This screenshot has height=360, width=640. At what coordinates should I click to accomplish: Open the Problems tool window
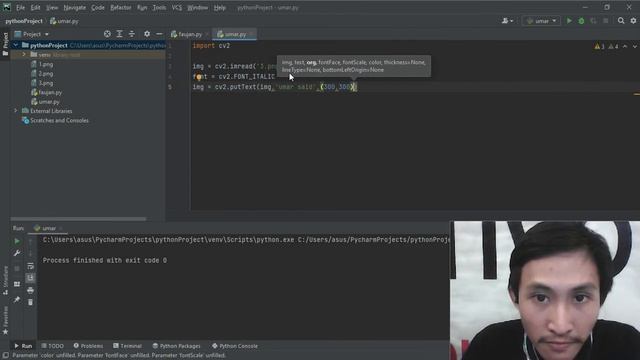coord(88,346)
